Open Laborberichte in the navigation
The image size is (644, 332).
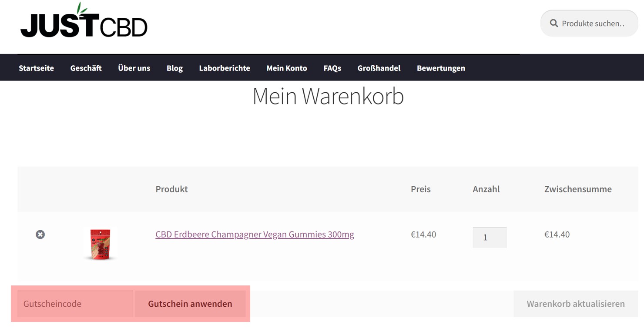[x=225, y=68]
